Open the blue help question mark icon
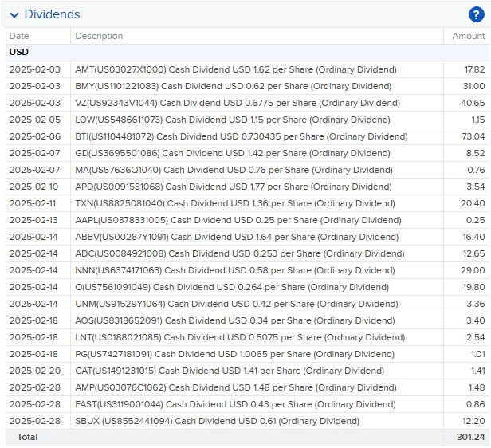The height and width of the screenshot is (448, 491). 477,14
